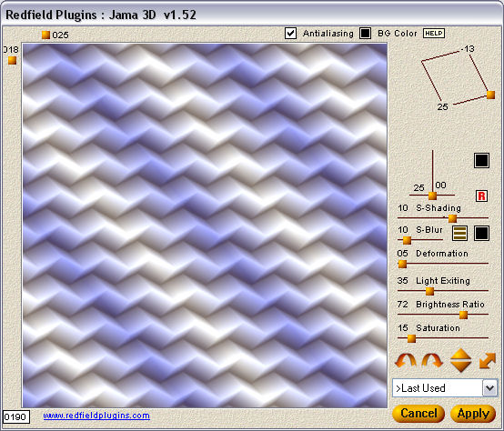Click the Light Exiting slider handle

click(429, 291)
